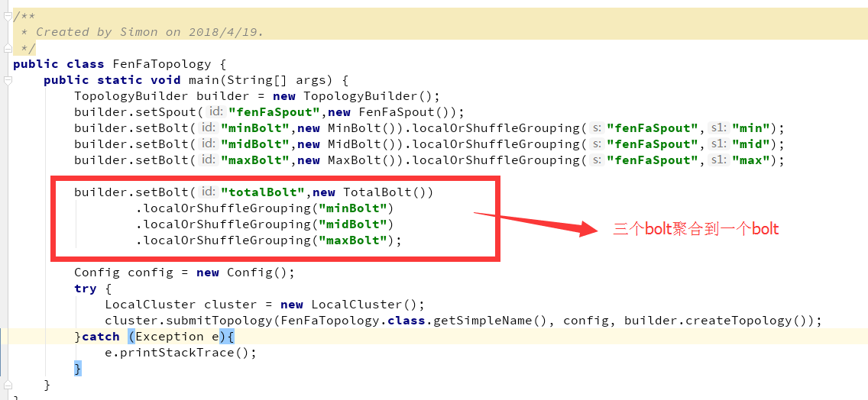Click fold end marker beside comment closing */

tap(7, 49)
